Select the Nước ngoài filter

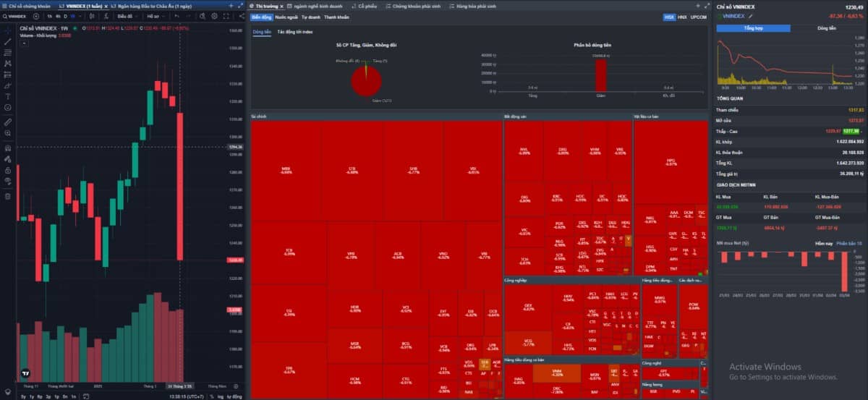point(286,17)
